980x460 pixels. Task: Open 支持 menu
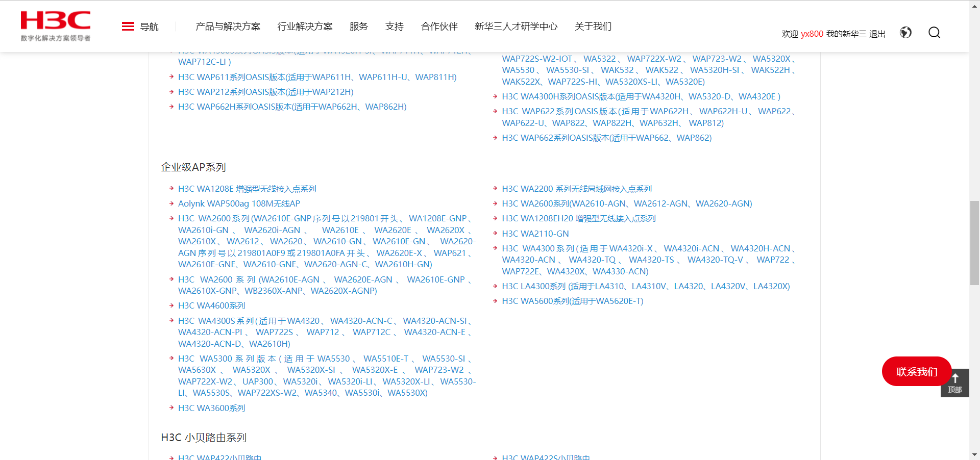[395, 27]
